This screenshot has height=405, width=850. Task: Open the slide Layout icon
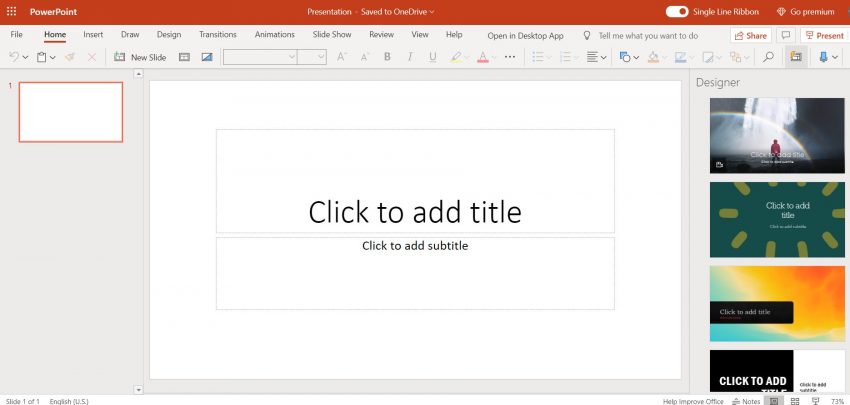tap(184, 57)
